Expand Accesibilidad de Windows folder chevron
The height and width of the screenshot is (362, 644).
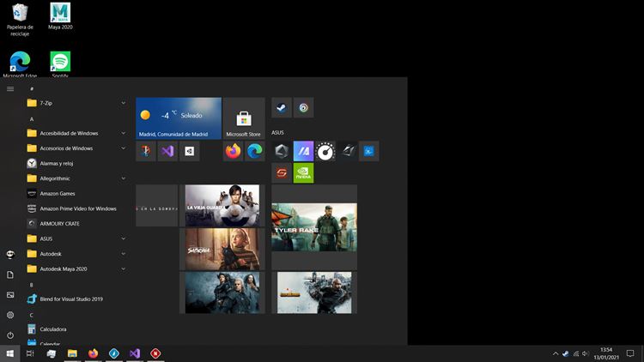[123, 133]
